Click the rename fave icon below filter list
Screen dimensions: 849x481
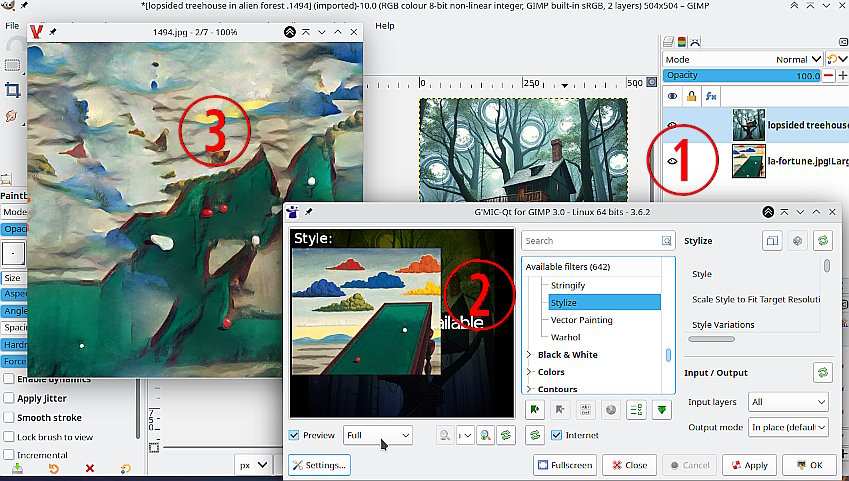click(585, 410)
